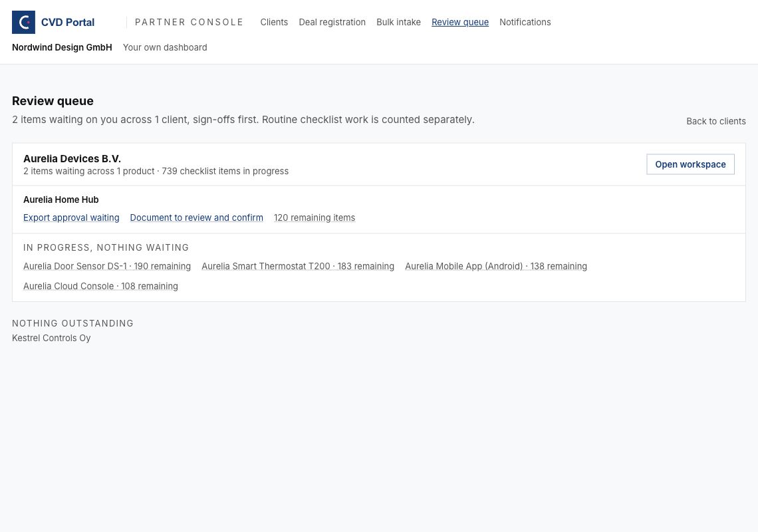
Task: Open Aurelia Smart Thermostat T200 183 remaining
Action: (x=298, y=267)
